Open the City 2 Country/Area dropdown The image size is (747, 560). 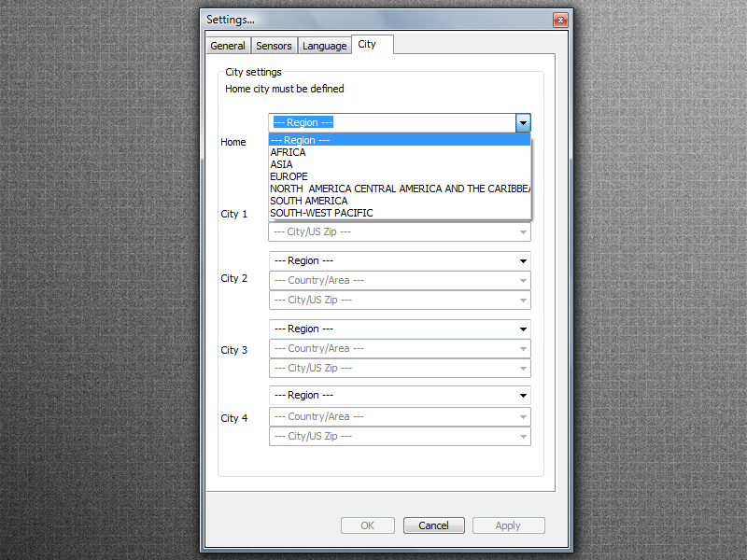(x=400, y=280)
